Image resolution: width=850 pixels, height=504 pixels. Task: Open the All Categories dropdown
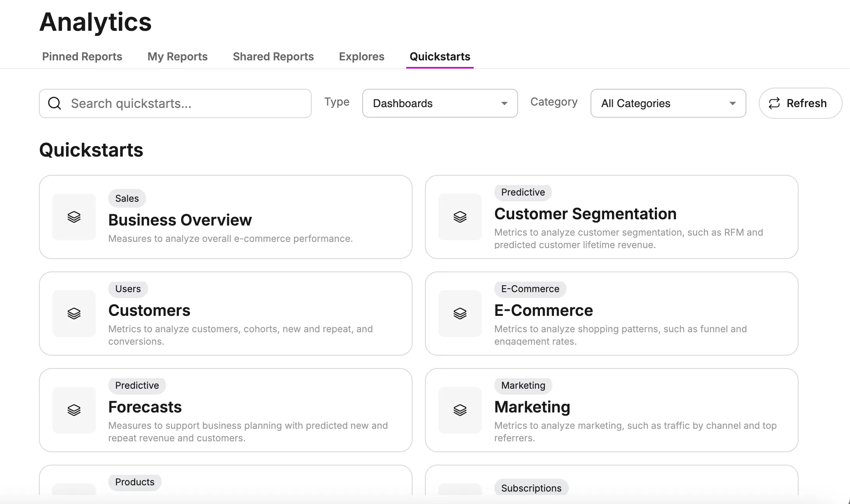point(668,103)
